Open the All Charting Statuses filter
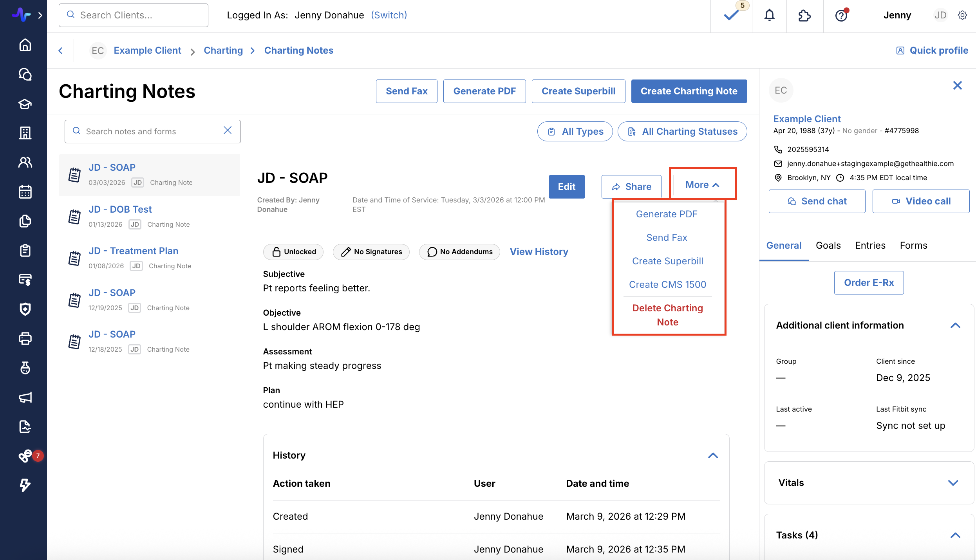Image resolution: width=976 pixels, height=560 pixels. (x=682, y=132)
